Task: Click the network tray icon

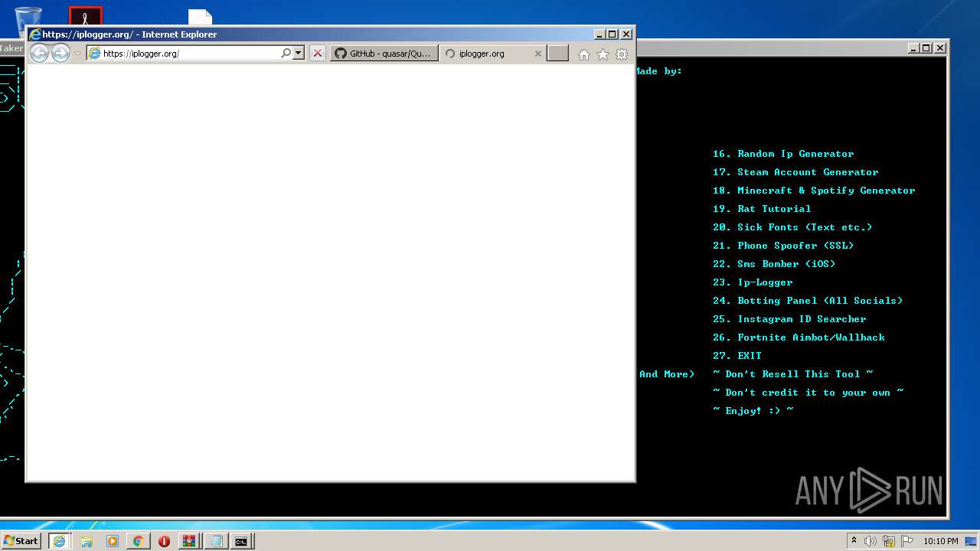Action: click(889, 541)
